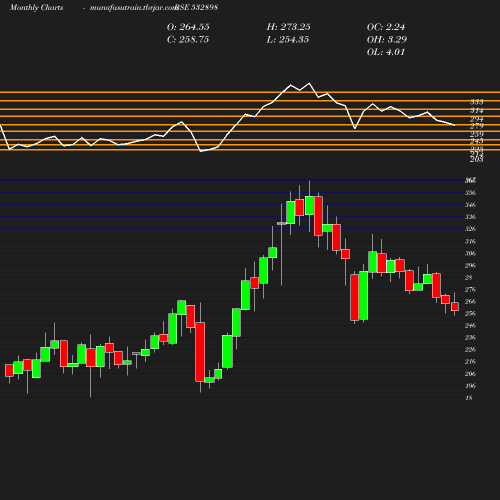The width and height of the screenshot is (500, 500).
Task: Click the 333 label on line chart axis
Action: coord(477,102)
